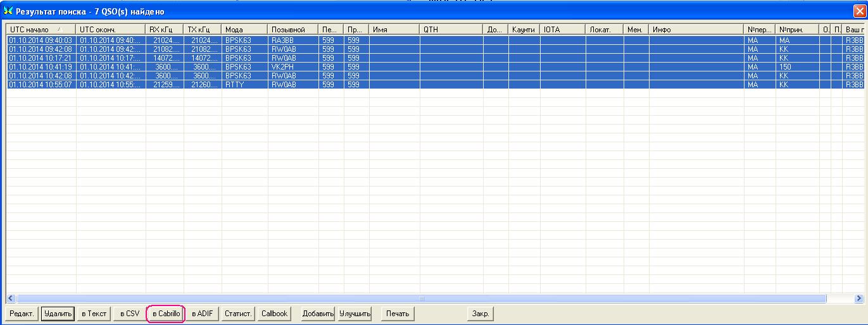
Task: Open statistics with Статист. button
Action: pyautogui.click(x=238, y=314)
